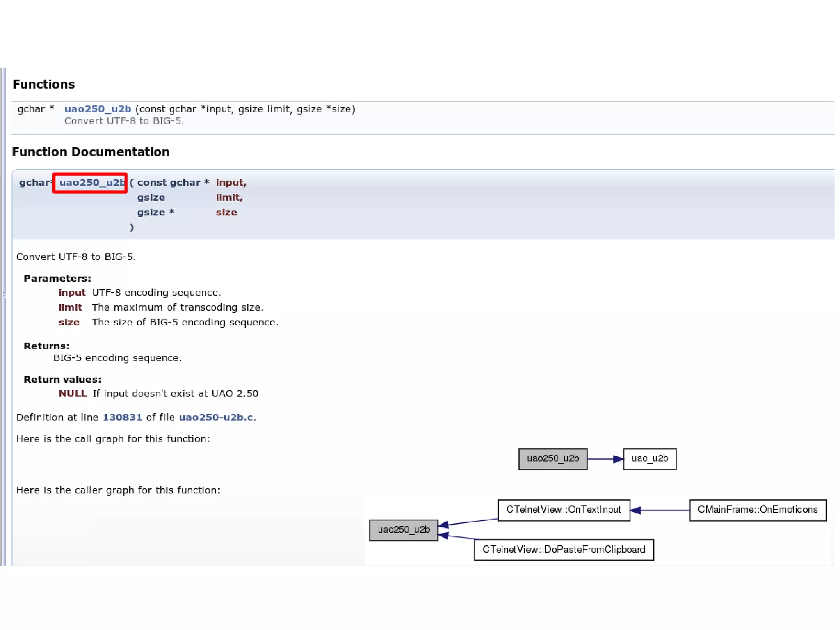
Task: Click the Function Documentation heading
Action: pyautogui.click(x=91, y=152)
